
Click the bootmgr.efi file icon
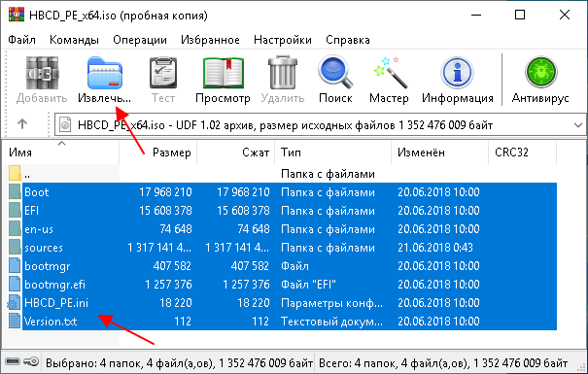pos(15,284)
